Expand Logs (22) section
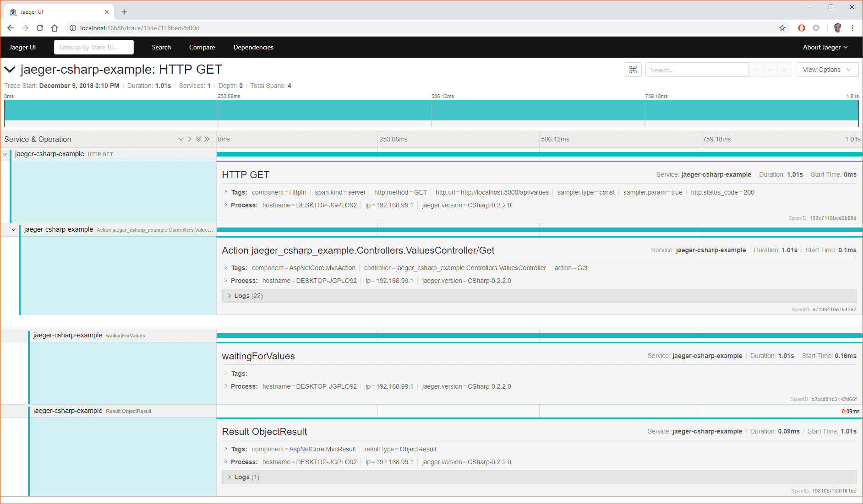This screenshot has width=863, height=504. click(539, 296)
